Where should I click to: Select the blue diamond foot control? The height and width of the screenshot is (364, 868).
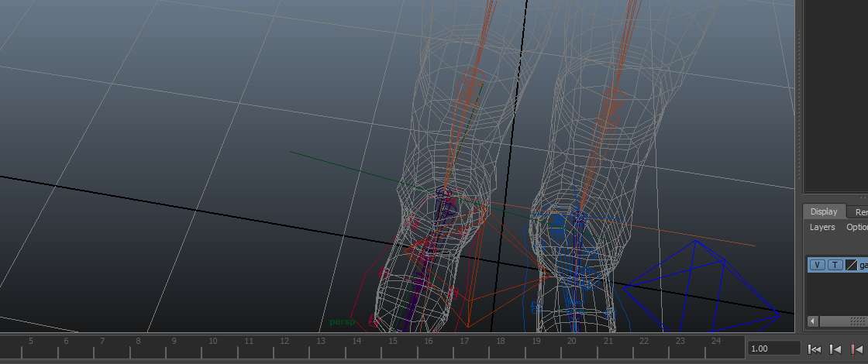click(x=703, y=286)
